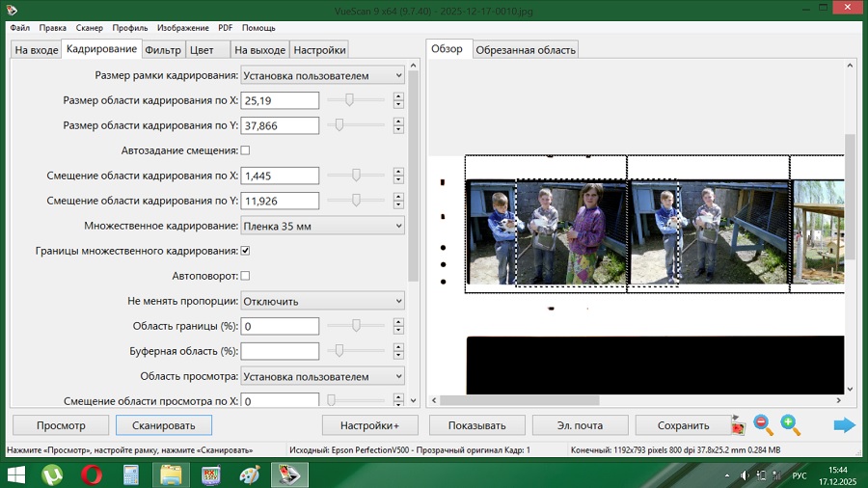Screen dimensions: 868x488
Task: Uncheck Границы множественного кадрирования
Action: 245,251
